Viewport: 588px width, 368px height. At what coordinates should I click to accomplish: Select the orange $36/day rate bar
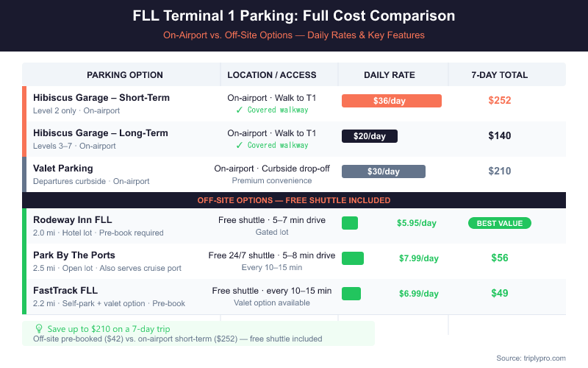(391, 101)
